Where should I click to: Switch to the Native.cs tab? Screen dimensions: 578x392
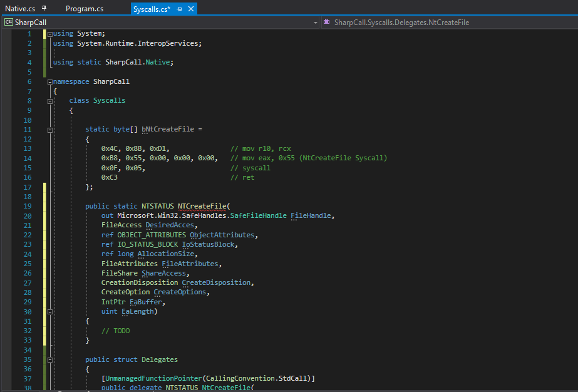click(20, 9)
